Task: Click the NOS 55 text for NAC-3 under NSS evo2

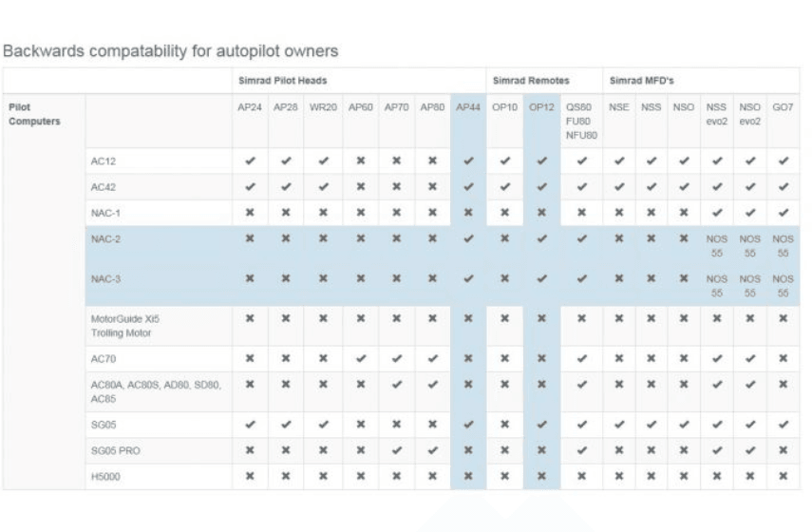Action: 716,285
